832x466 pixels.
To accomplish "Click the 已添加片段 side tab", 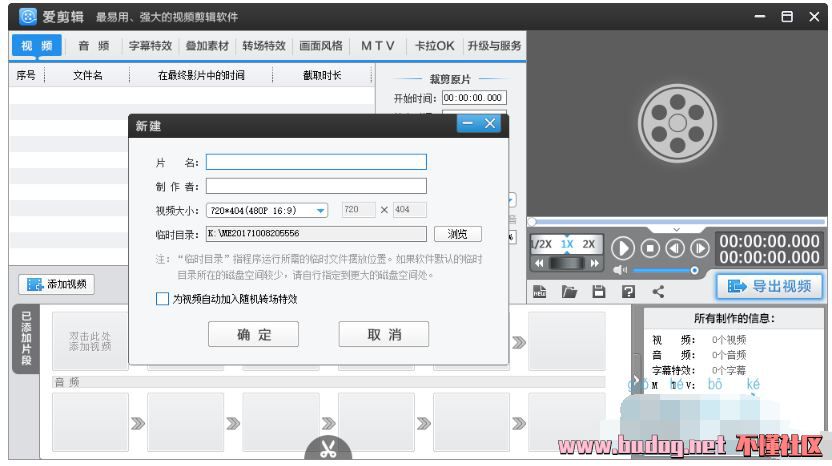I will tap(26, 339).
